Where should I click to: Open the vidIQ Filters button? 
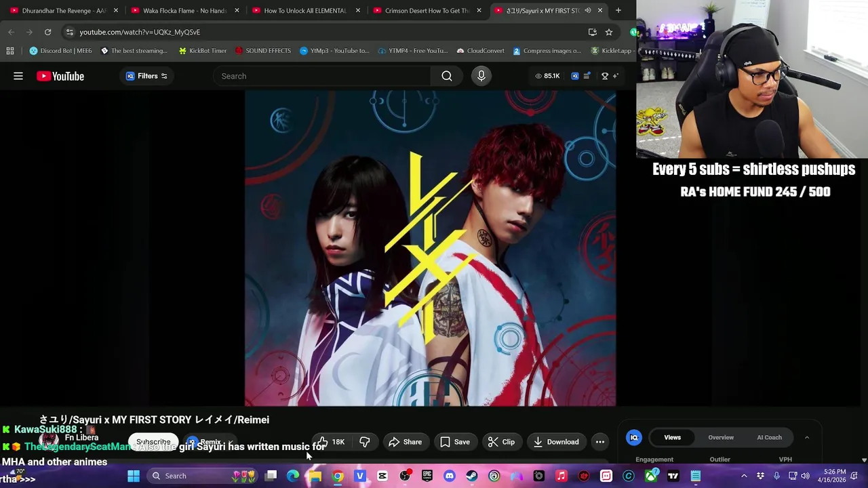[146, 76]
